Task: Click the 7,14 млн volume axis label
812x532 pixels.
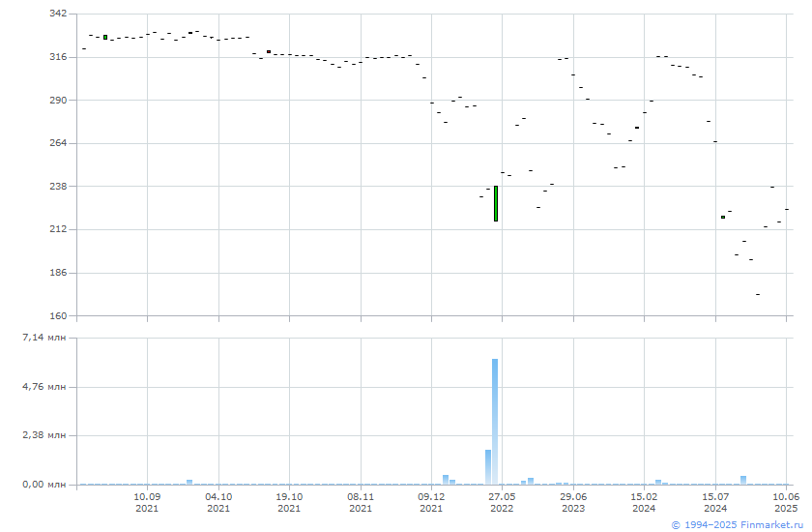Action: click(44, 338)
